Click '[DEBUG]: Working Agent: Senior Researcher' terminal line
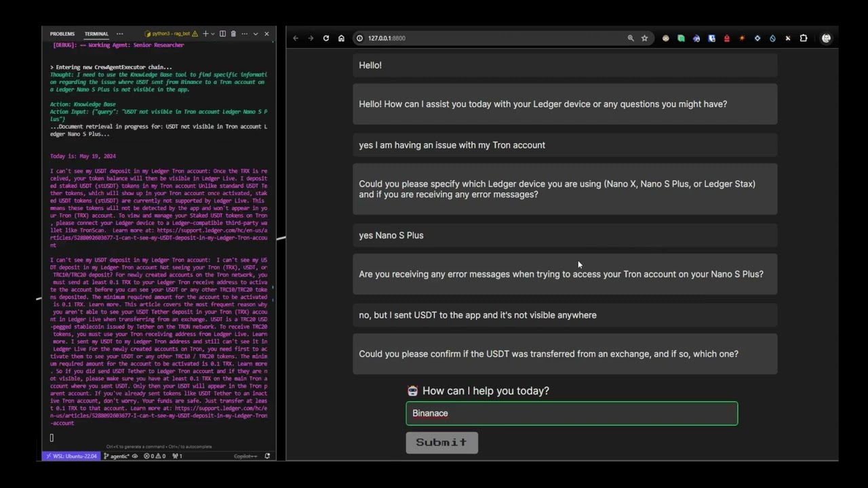This screenshot has height=488, width=868. point(119,45)
